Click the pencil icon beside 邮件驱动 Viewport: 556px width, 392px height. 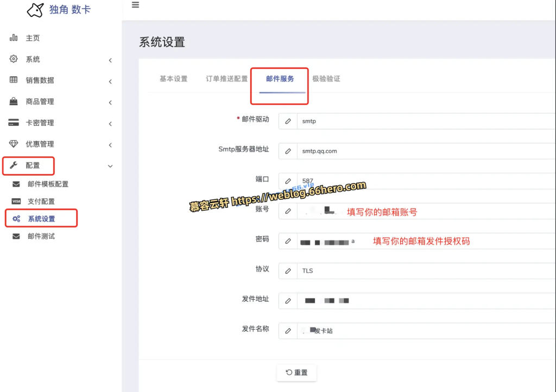[287, 121]
